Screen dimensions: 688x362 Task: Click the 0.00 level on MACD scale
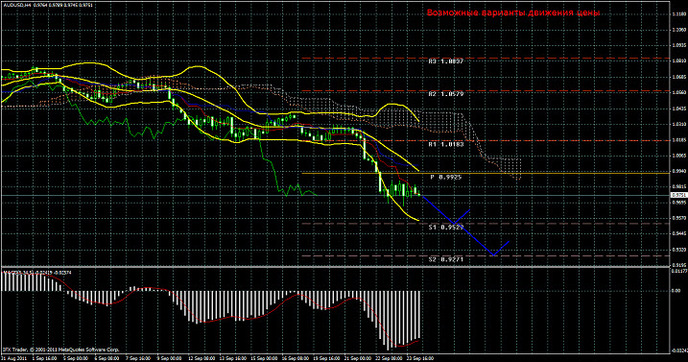[x=676, y=290]
